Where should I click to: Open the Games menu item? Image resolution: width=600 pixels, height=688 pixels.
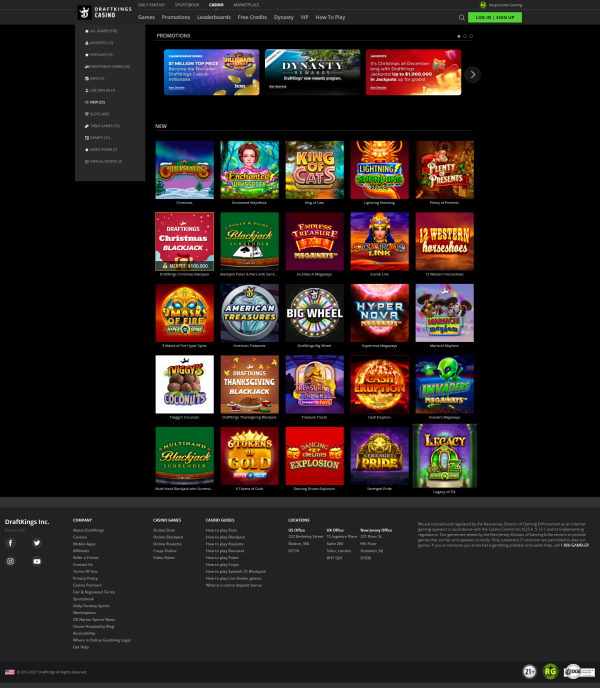146,18
